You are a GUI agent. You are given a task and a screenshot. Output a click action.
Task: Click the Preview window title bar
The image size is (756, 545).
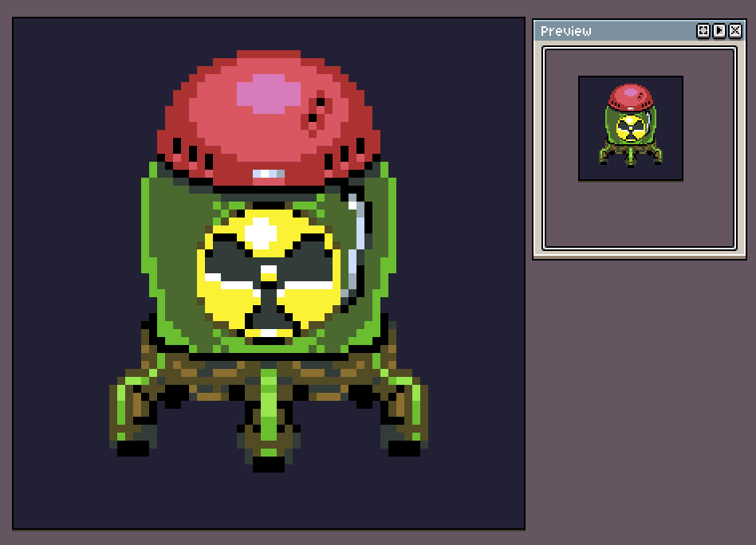[x=614, y=31]
